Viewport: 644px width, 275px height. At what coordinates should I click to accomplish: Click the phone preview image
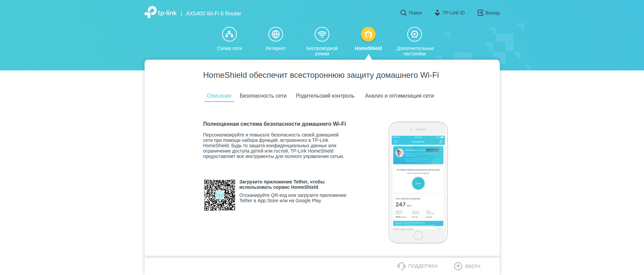pyautogui.click(x=418, y=182)
